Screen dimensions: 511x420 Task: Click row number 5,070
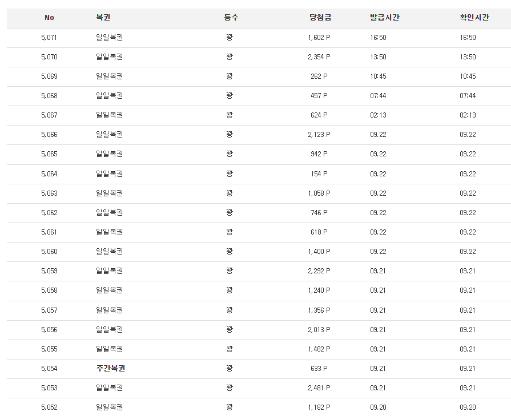tap(49, 56)
